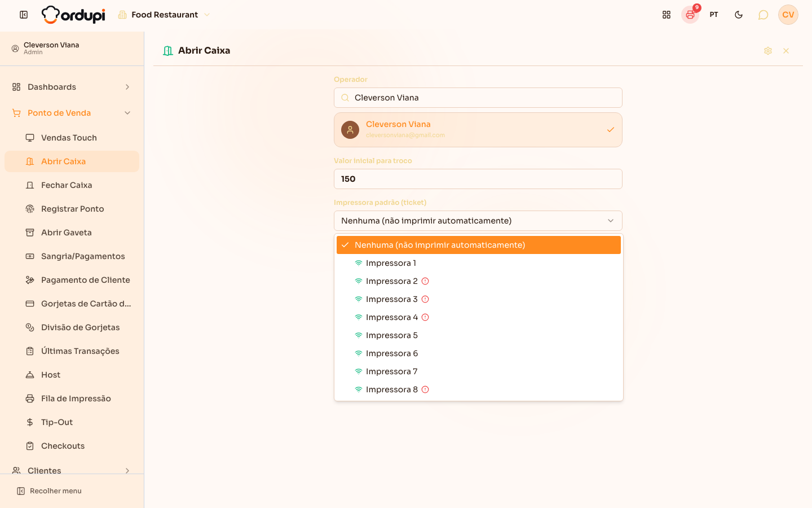The height and width of the screenshot is (508, 812).
Task: Open the apps grid icon in header
Action: pos(667,15)
